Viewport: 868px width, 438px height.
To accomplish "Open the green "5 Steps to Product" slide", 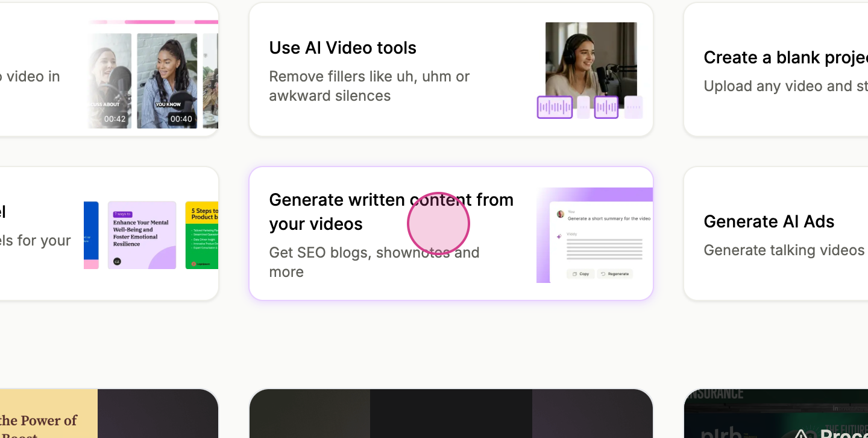I will (x=202, y=235).
